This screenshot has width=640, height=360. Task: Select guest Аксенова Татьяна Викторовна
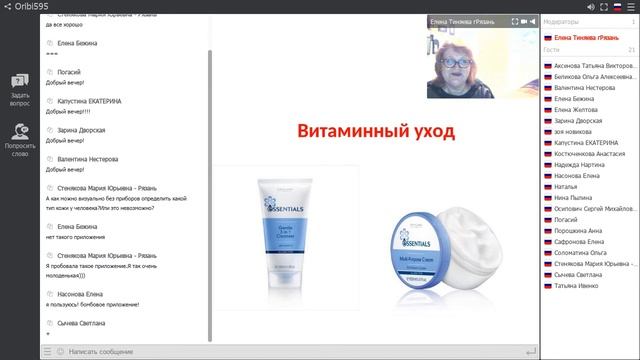point(590,66)
